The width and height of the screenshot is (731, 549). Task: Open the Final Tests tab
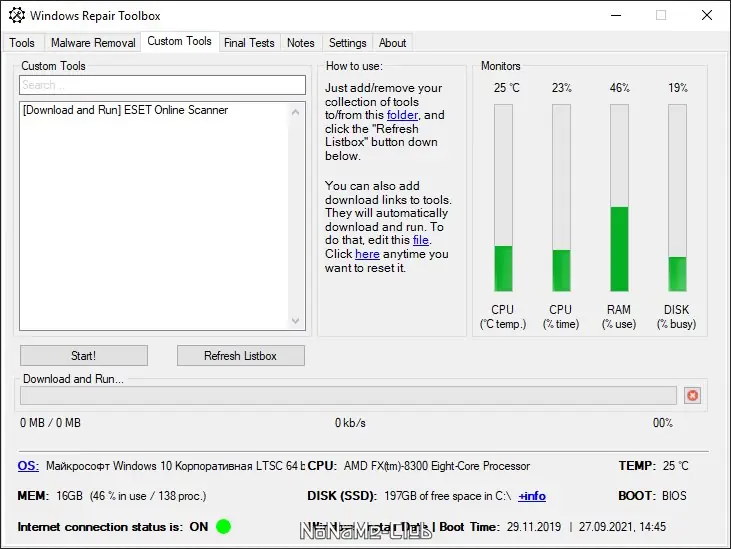tap(249, 43)
